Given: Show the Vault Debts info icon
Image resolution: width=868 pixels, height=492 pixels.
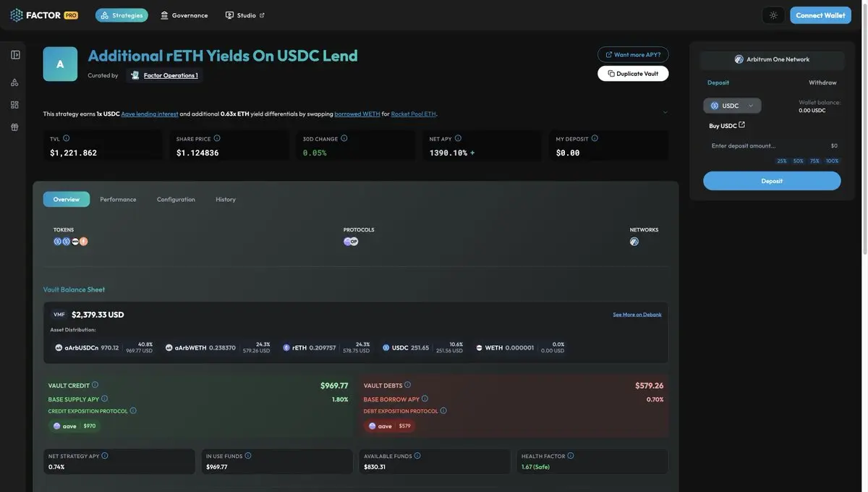Looking at the screenshot, I should pos(407,385).
